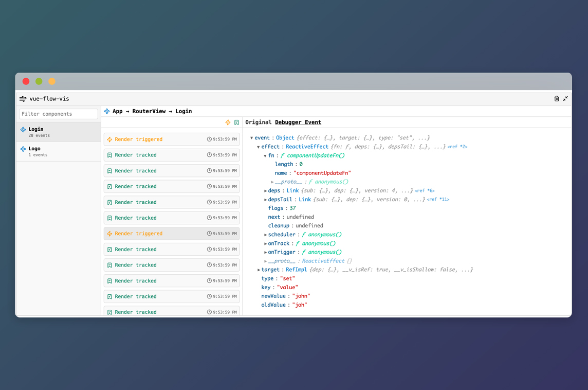Click the vue-flow-vis logo icon
The height and width of the screenshot is (390, 588).
23,99
